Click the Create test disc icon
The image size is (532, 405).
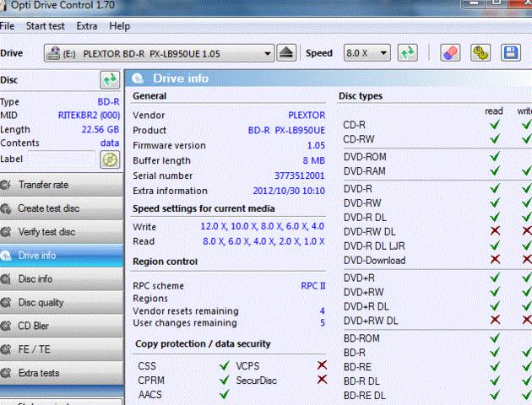click(x=5, y=208)
